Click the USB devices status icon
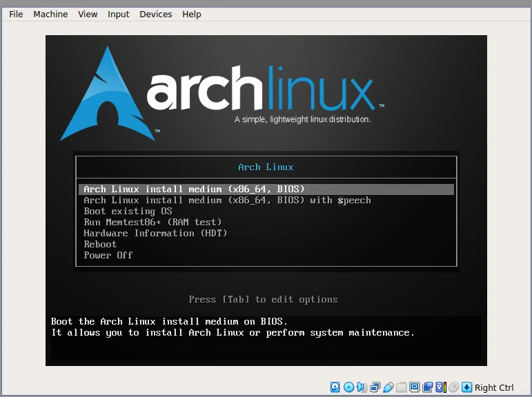Image resolution: width=532 pixels, height=397 pixels. pos(388,387)
